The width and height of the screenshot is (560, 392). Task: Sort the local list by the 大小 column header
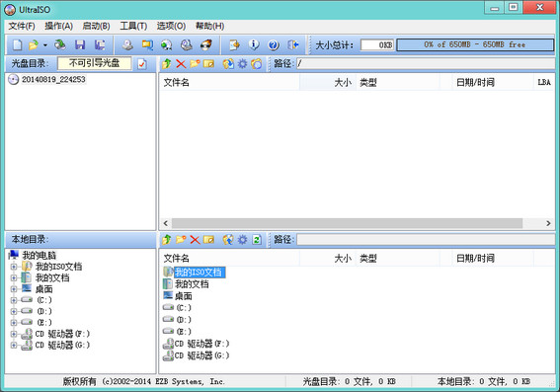click(328, 258)
